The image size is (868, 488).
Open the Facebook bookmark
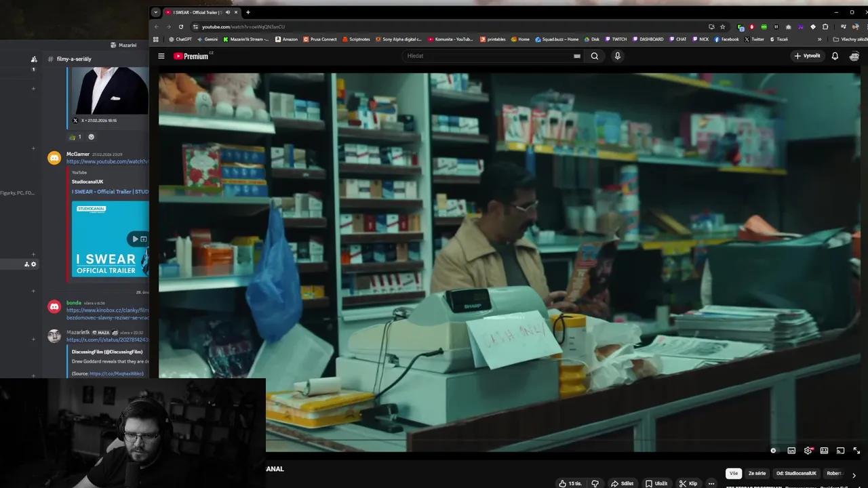click(x=726, y=39)
